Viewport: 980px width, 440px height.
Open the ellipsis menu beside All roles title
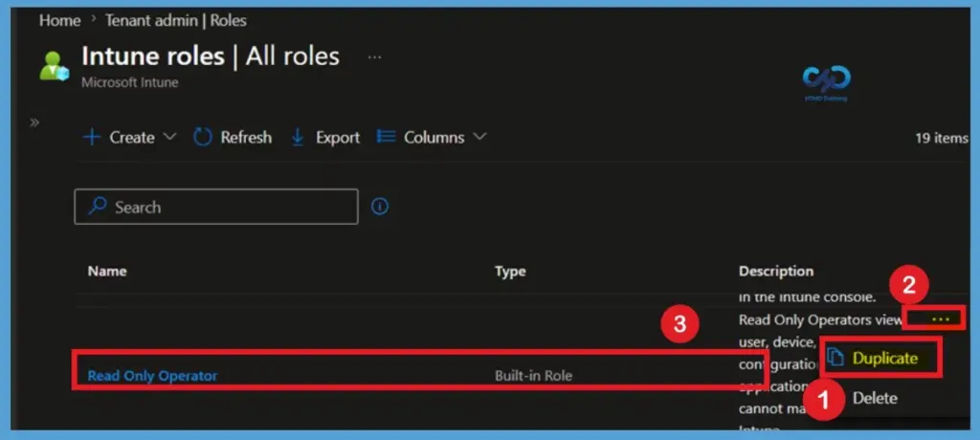coord(374,56)
